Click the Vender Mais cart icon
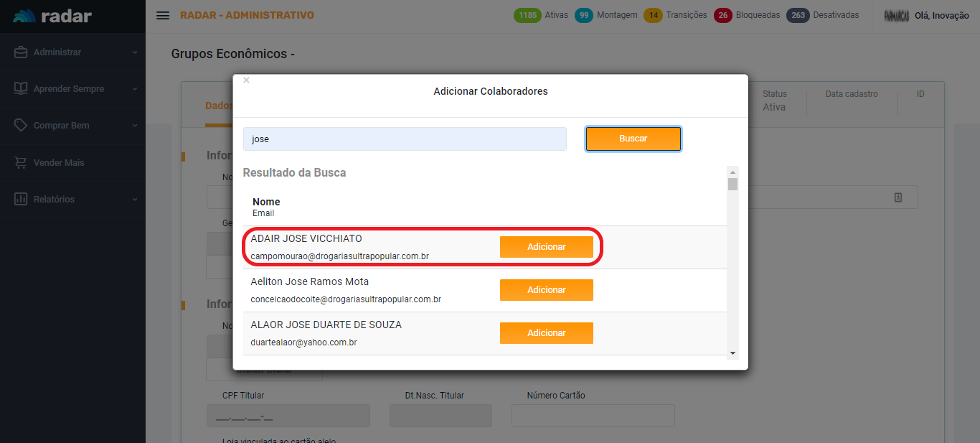 pos(21,163)
